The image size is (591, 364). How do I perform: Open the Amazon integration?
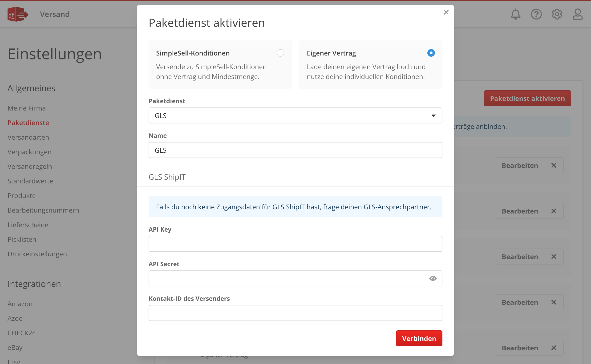coord(20,304)
